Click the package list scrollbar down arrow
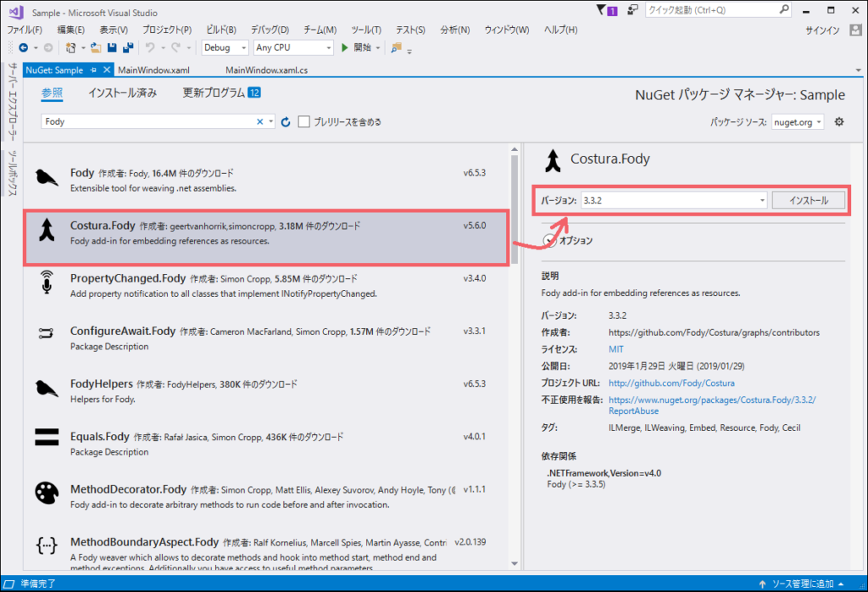Image resolution: width=868 pixels, height=592 pixels. pyautogui.click(x=515, y=564)
